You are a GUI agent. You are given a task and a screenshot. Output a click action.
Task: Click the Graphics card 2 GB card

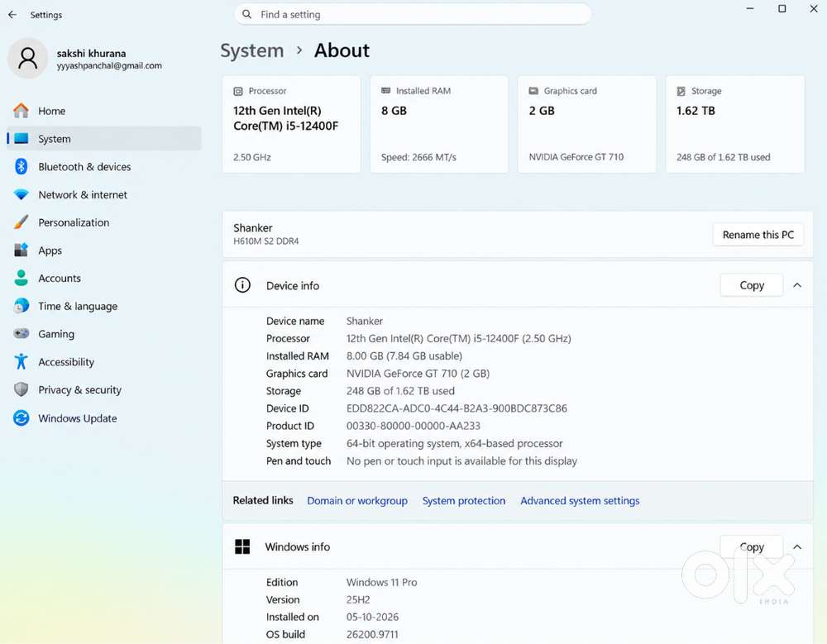586,124
